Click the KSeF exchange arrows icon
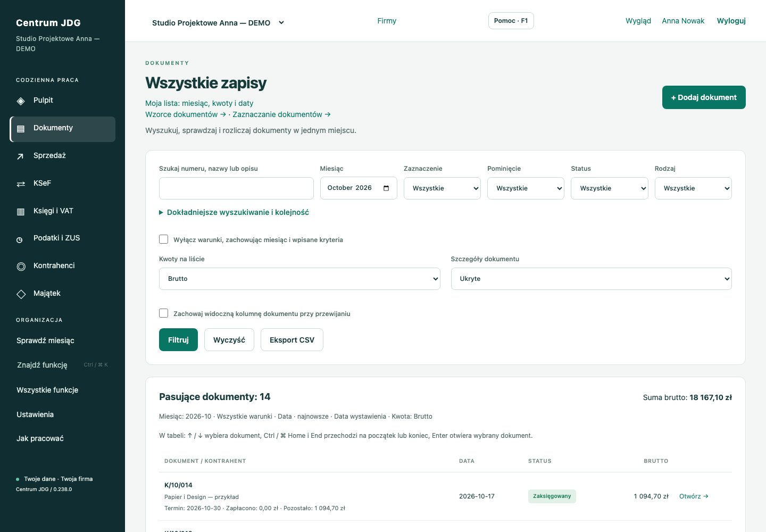 tap(21, 184)
